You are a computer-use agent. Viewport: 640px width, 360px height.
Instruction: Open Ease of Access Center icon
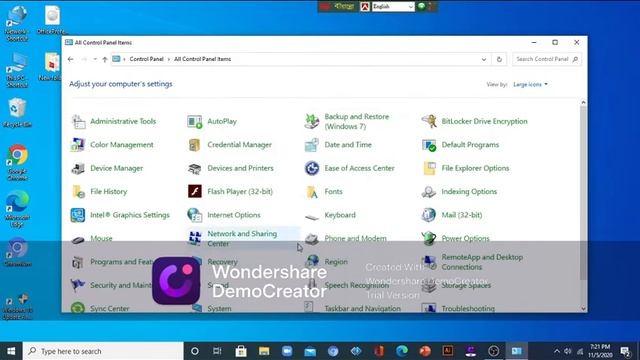pos(312,168)
